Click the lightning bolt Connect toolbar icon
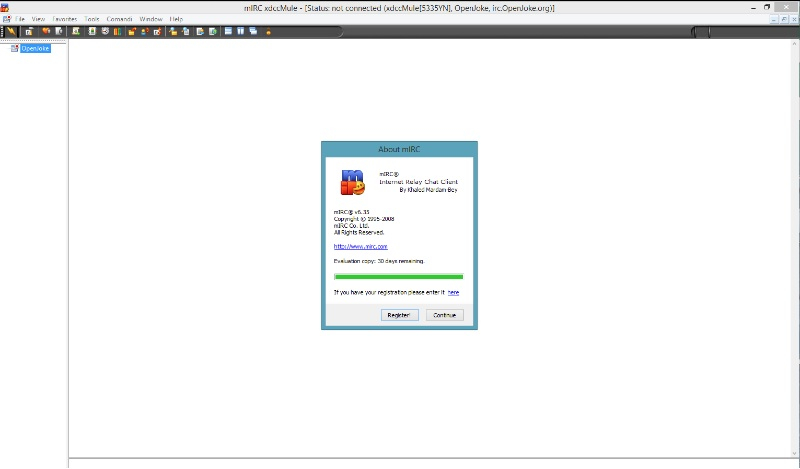The width and height of the screenshot is (800, 469). [x=12, y=31]
